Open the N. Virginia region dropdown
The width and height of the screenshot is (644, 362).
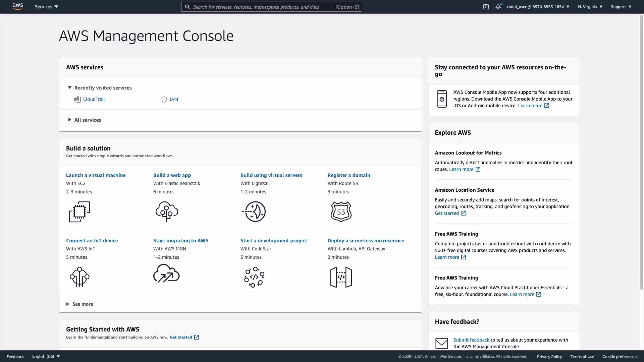point(590,7)
